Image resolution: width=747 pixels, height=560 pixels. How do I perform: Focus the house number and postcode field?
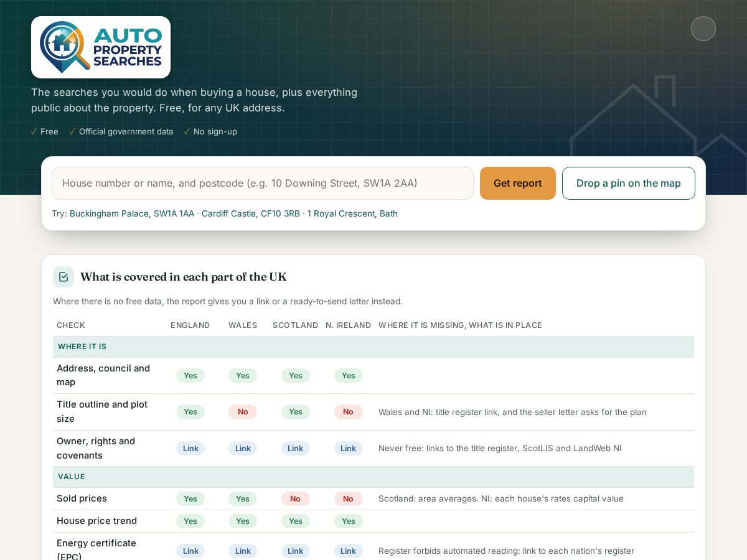[x=263, y=183]
